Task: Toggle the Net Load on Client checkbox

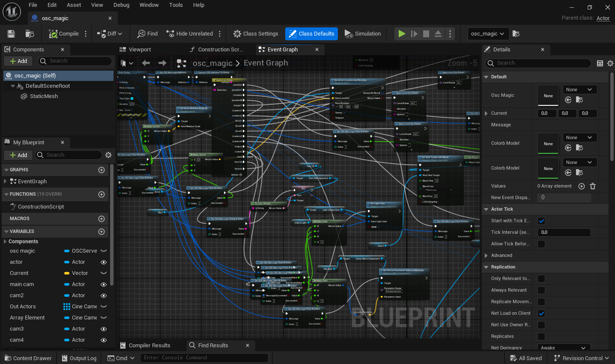Action: pyautogui.click(x=541, y=313)
